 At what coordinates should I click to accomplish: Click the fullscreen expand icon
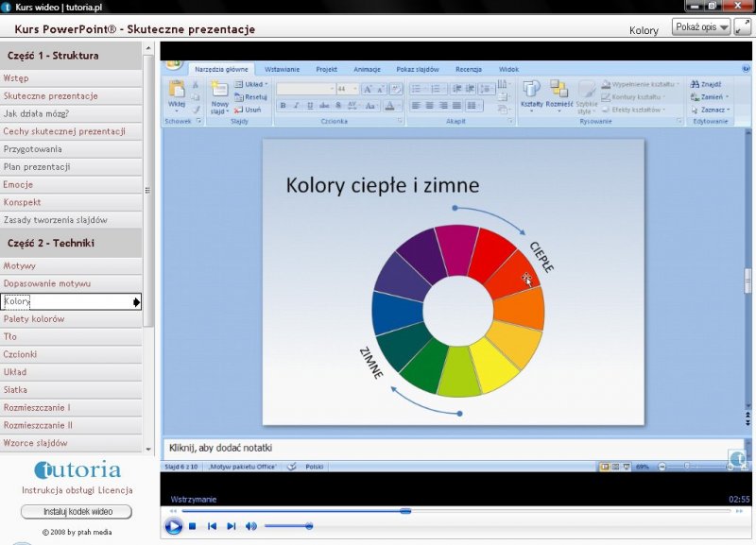743,27
